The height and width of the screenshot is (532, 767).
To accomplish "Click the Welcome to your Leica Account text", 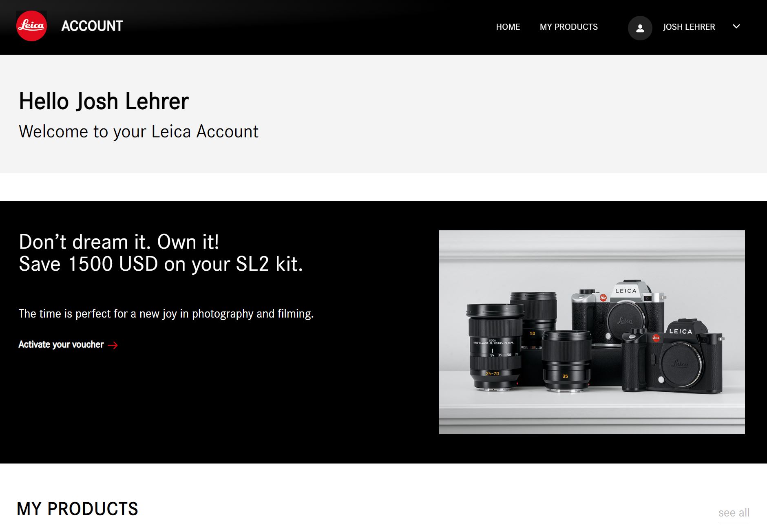I will coord(139,132).
